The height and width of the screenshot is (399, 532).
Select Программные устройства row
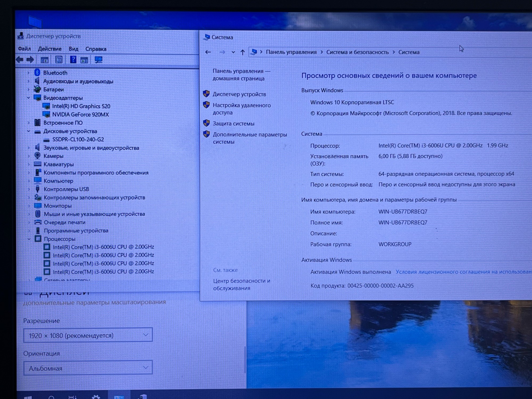(76, 230)
